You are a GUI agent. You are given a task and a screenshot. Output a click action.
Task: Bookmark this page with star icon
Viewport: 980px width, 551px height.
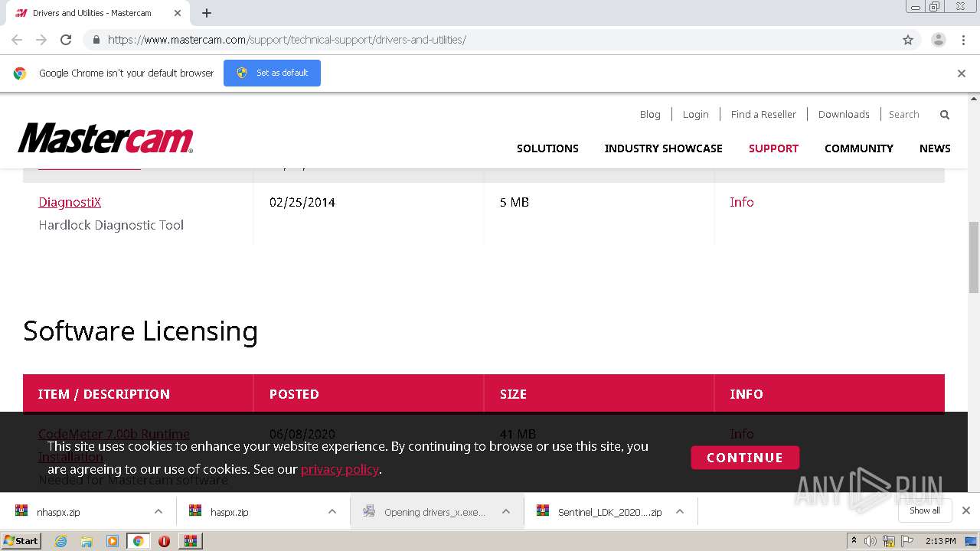click(908, 40)
